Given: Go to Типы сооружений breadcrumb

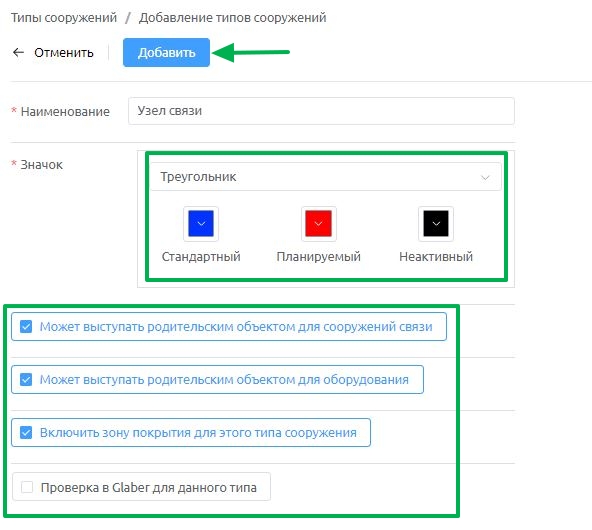Looking at the screenshot, I should pyautogui.click(x=64, y=18).
